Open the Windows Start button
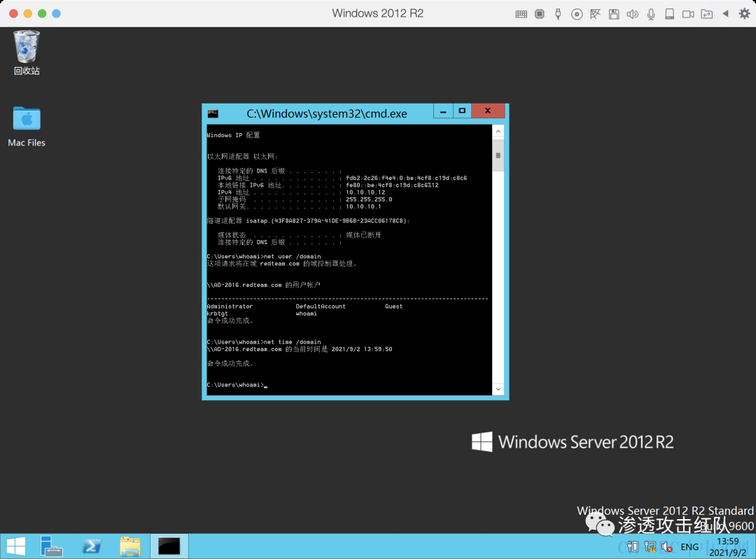756x559 pixels. click(16, 546)
